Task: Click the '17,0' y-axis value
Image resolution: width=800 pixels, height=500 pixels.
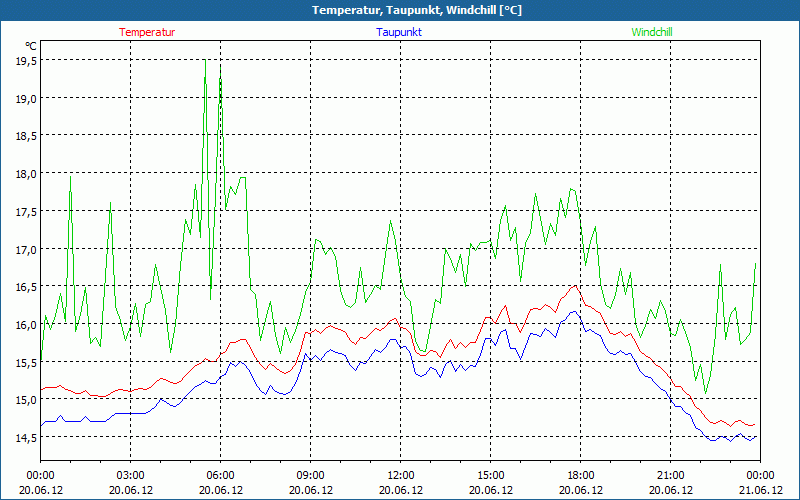Action: 26,250
